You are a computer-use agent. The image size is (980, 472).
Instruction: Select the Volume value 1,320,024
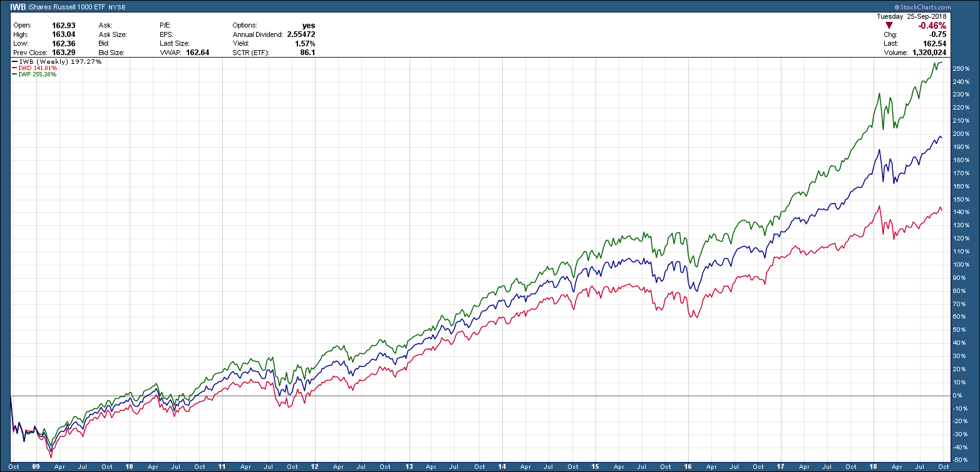click(930, 53)
